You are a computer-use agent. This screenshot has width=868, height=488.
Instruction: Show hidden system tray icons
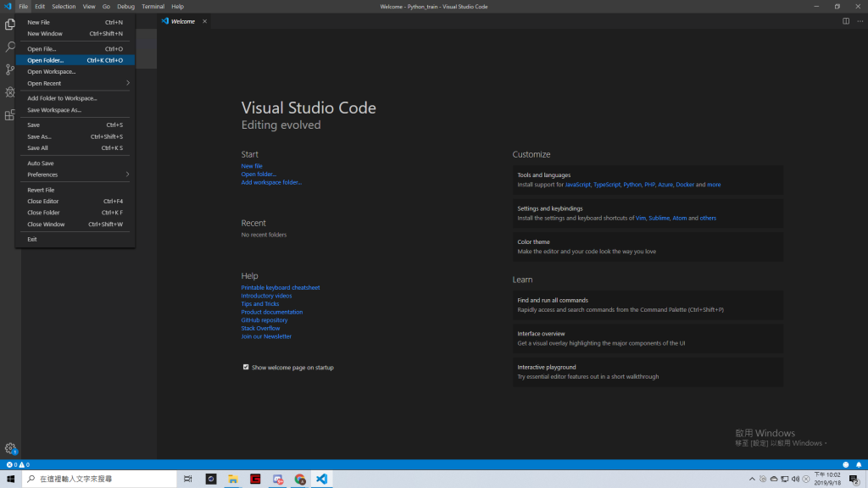point(752,479)
